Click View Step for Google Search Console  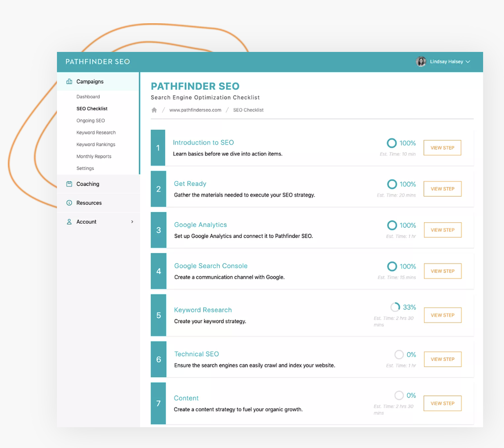(x=443, y=271)
